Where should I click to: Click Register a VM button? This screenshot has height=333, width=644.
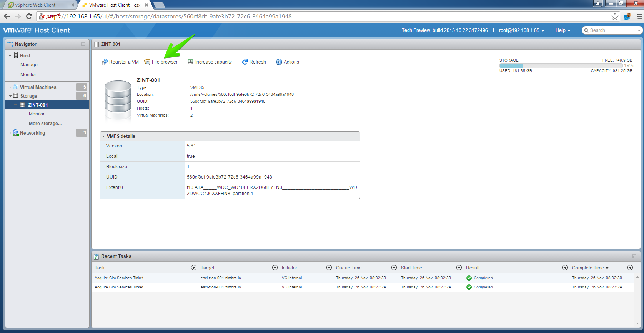(120, 62)
